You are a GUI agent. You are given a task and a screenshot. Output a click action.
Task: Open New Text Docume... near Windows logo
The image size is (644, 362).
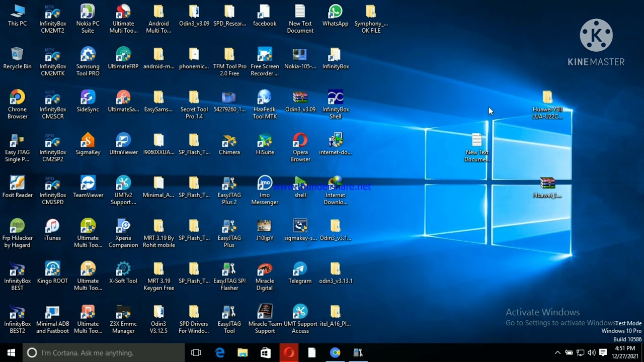[x=477, y=148]
